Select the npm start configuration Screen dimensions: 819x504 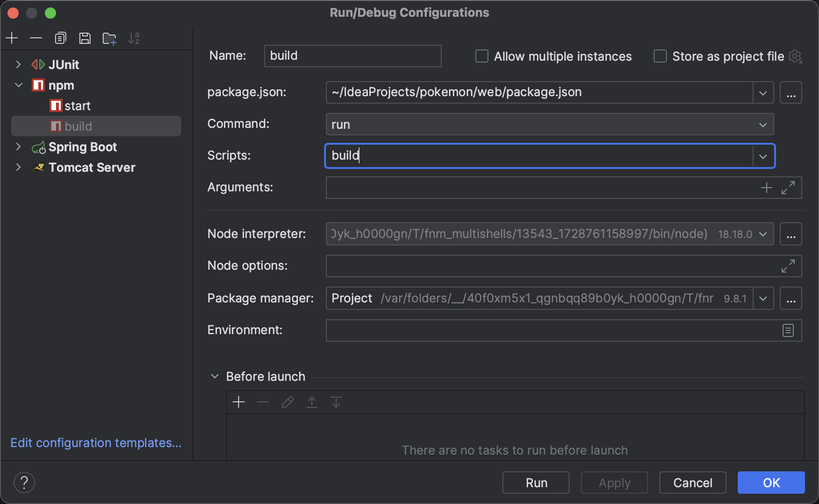[x=77, y=106]
